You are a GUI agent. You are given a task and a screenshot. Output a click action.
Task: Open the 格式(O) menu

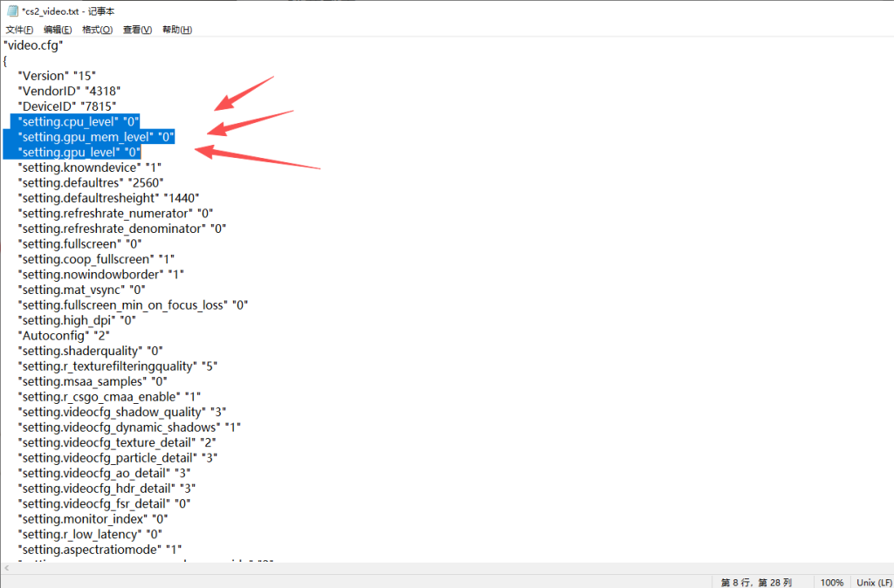pos(97,30)
